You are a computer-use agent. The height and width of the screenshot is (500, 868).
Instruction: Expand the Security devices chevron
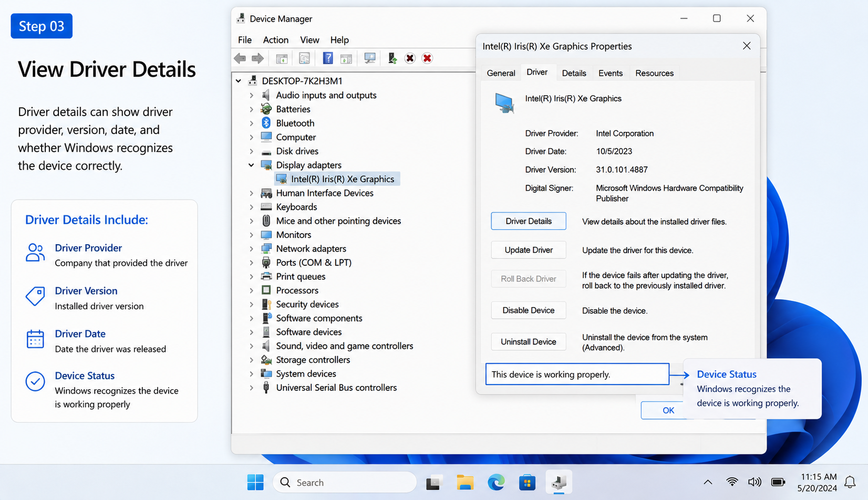click(x=251, y=305)
